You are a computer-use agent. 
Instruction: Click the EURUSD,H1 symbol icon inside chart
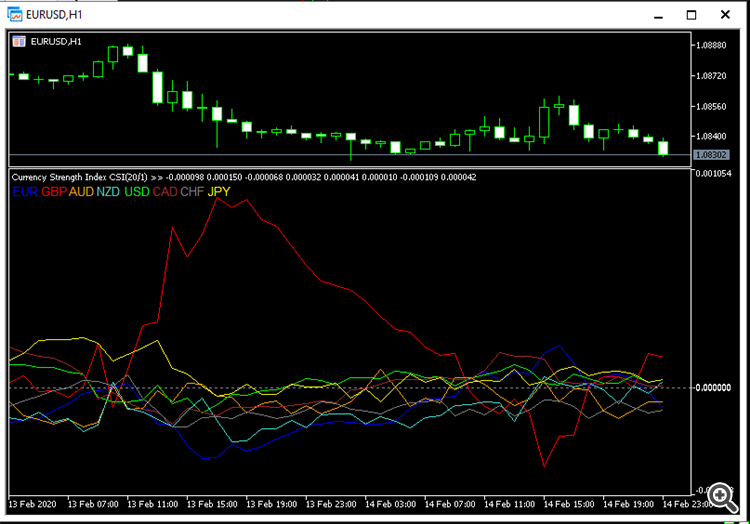coord(19,41)
